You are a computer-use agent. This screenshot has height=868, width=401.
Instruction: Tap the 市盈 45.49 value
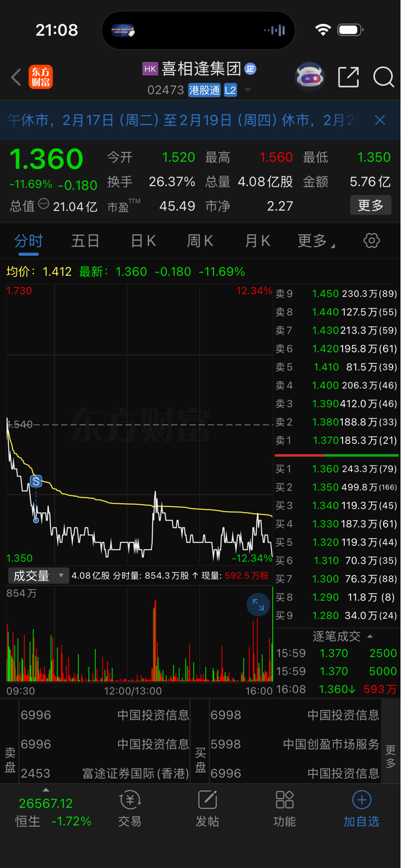[177, 206]
